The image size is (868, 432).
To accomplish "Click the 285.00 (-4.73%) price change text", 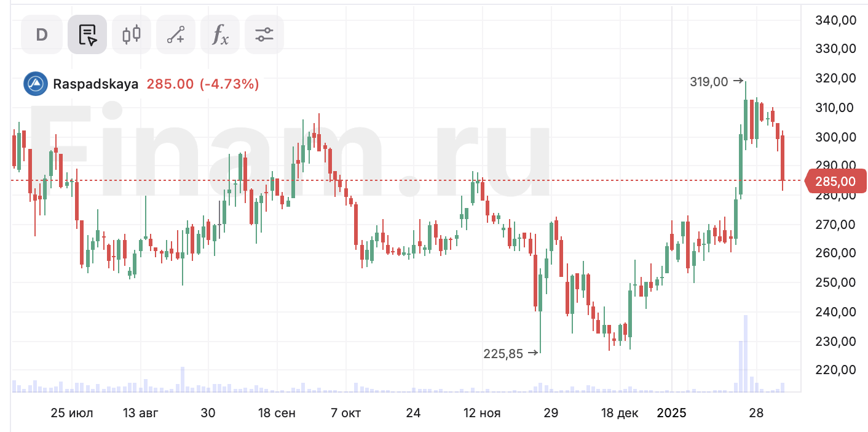I will pos(203,84).
